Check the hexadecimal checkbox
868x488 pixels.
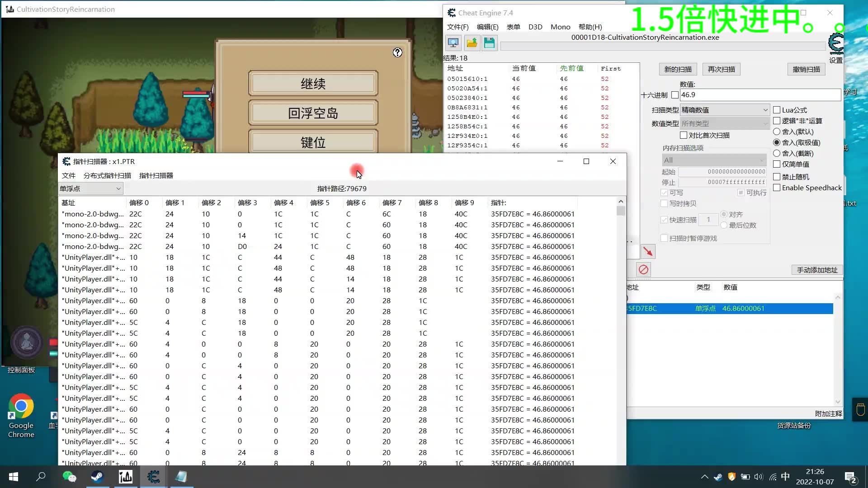675,95
